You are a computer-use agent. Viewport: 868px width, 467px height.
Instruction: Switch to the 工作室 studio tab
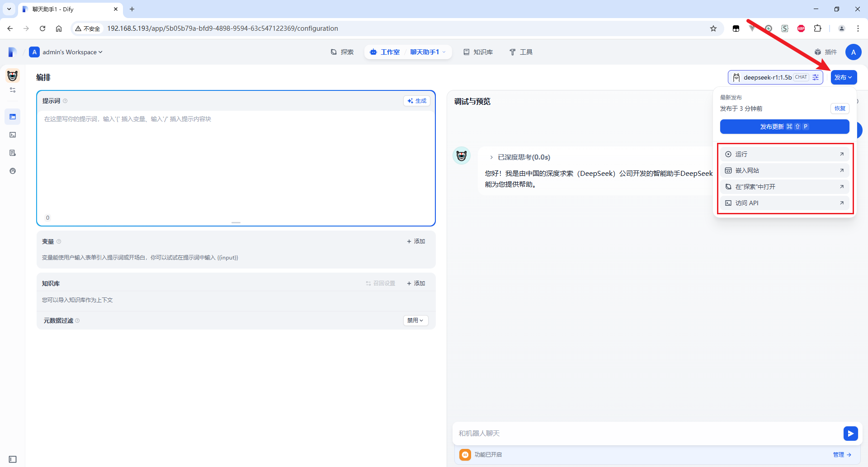[385, 52]
